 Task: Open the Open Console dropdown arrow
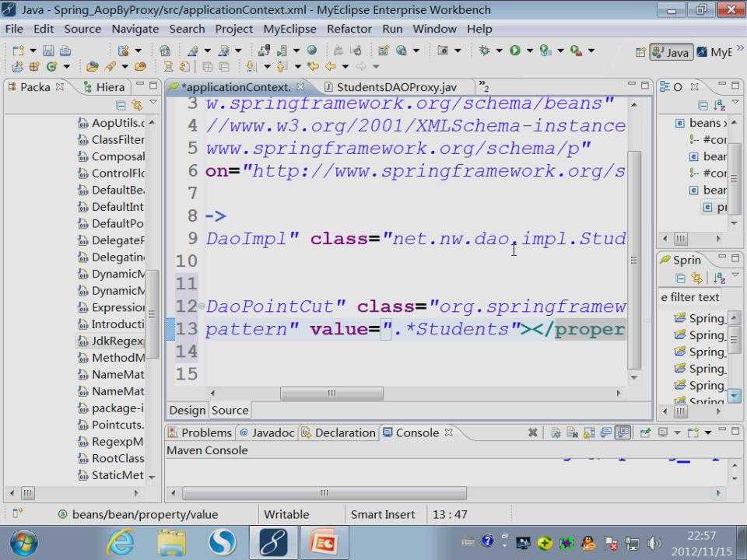coord(708,432)
